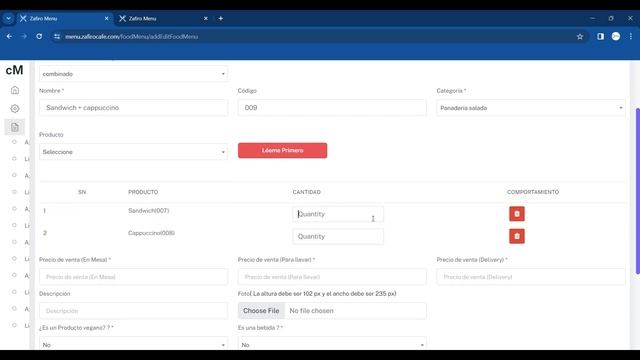Screen dimensions: 640x360
Task: Click Choose File for the photo
Action: [x=261, y=311]
